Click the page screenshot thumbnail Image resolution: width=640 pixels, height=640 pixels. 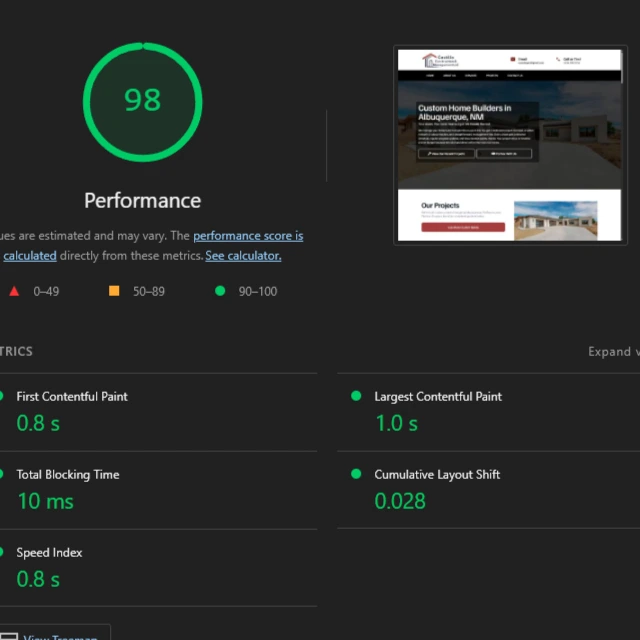(510, 145)
